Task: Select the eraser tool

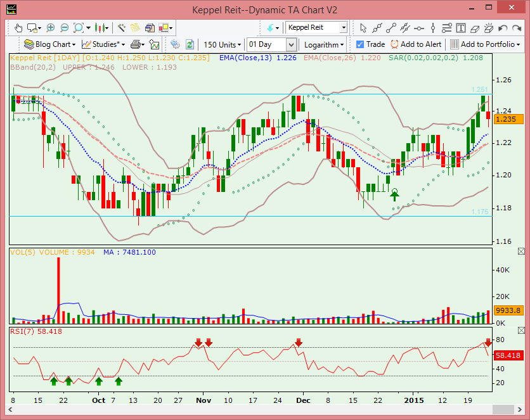Action: [x=475, y=29]
